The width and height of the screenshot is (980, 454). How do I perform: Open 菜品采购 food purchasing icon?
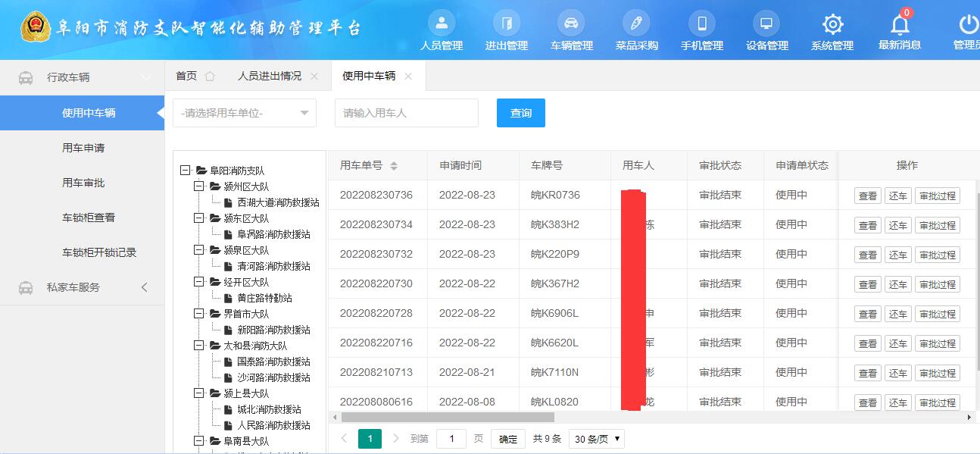coord(636,23)
